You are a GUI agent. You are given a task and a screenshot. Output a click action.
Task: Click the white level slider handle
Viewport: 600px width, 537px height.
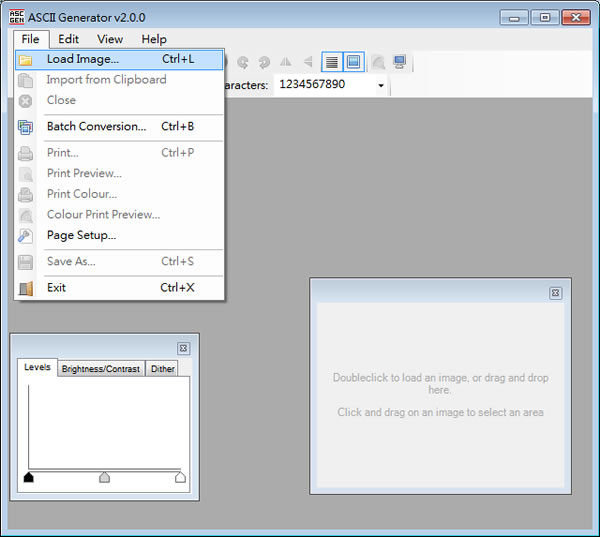coord(180,477)
